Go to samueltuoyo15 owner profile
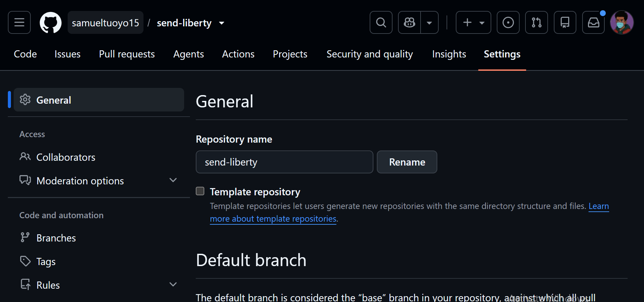 [x=106, y=23]
